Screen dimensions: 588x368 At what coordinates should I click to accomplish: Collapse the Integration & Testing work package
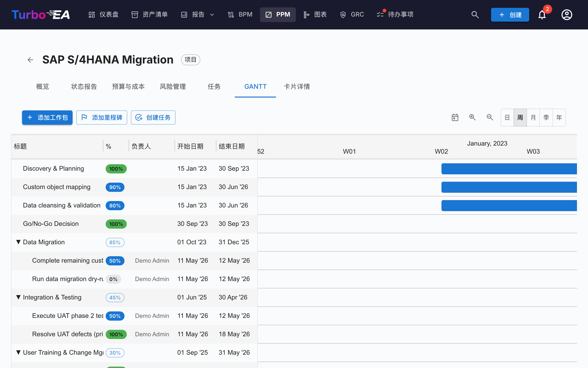click(x=18, y=297)
